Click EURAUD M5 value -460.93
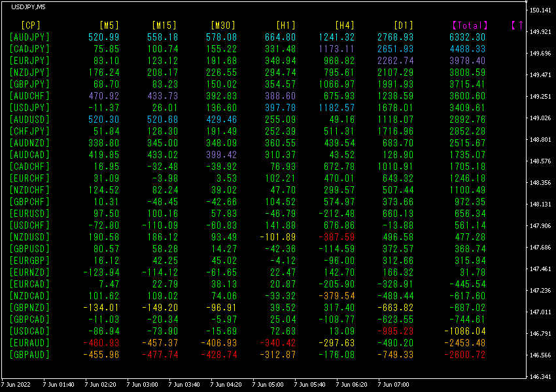This screenshot has width=556, height=392. (101, 343)
